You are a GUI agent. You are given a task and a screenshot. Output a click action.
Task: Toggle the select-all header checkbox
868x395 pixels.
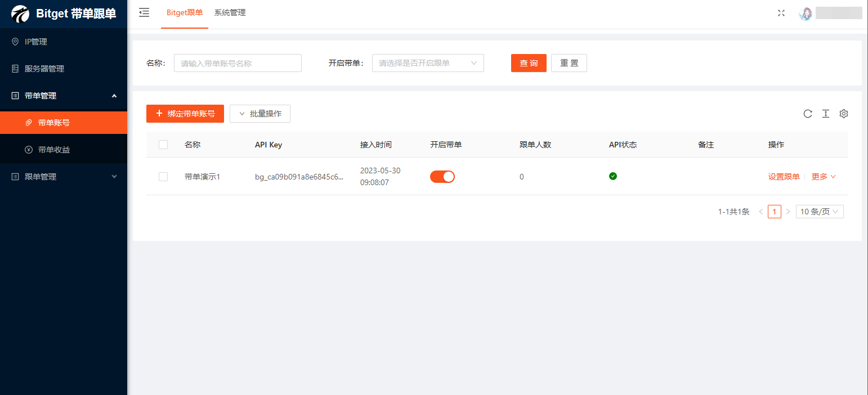point(163,145)
